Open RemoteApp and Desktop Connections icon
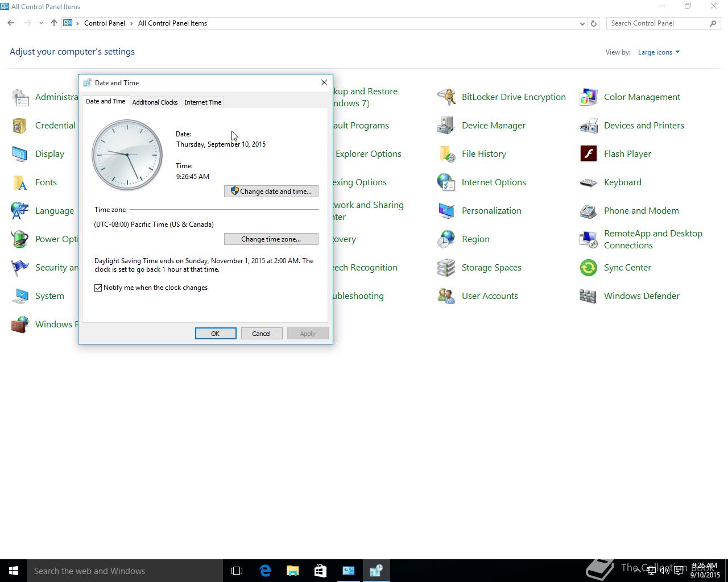Screen dimensions: 728x582 [589, 239]
